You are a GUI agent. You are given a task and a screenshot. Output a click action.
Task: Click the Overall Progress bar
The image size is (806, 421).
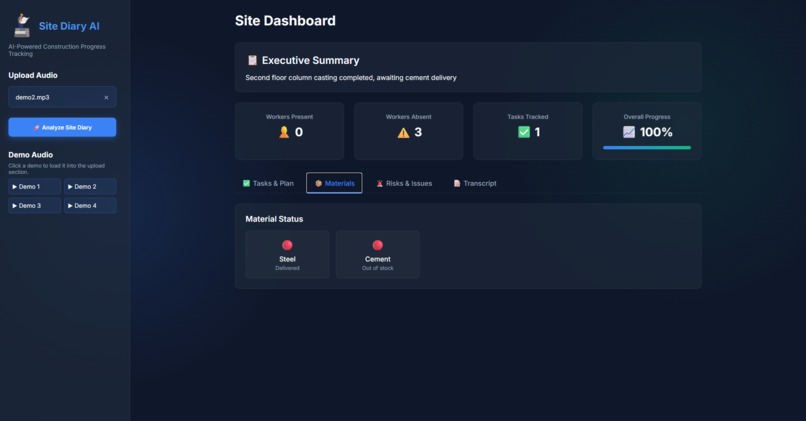[647, 148]
